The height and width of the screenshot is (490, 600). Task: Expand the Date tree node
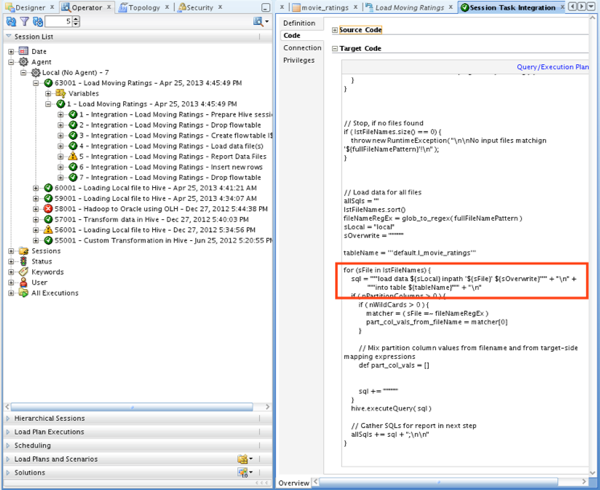(x=11, y=50)
